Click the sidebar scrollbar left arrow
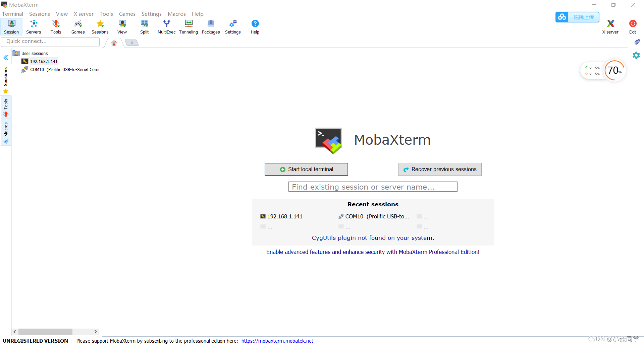This screenshot has width=644, height=345. click(15, 332)
